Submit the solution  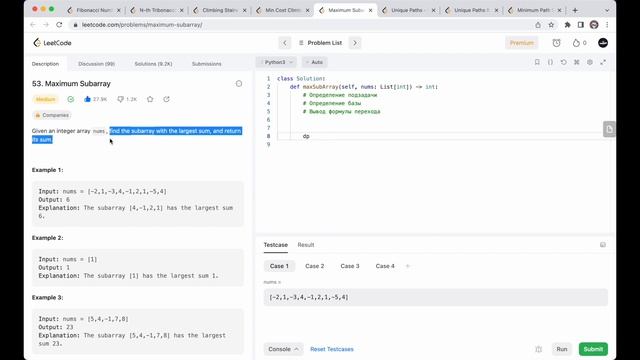click(593, 349)
